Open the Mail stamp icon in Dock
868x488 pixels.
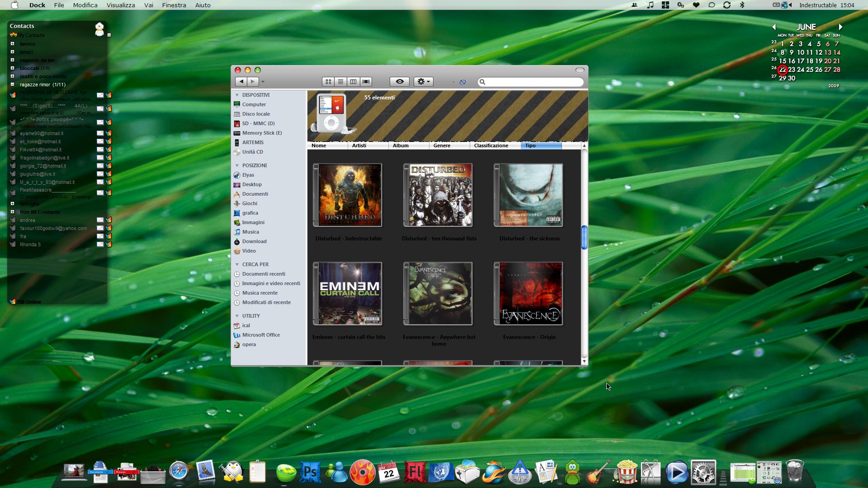coord(205,471)
